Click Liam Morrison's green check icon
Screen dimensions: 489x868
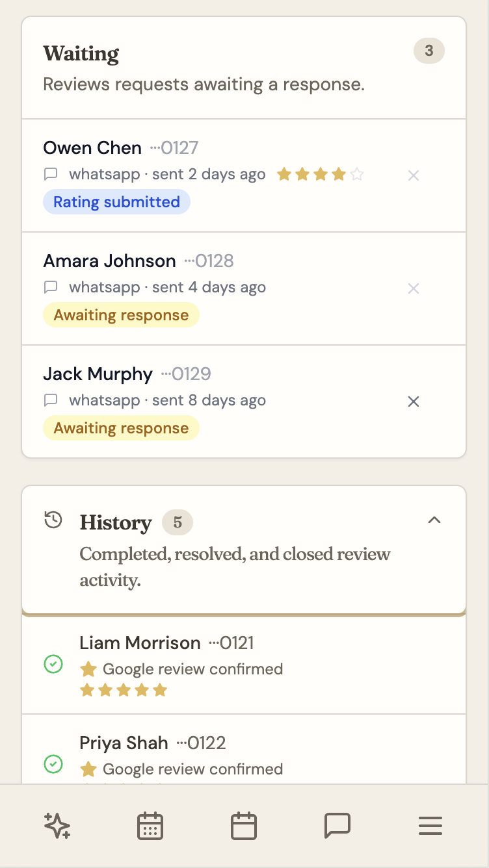pos(53,664)
